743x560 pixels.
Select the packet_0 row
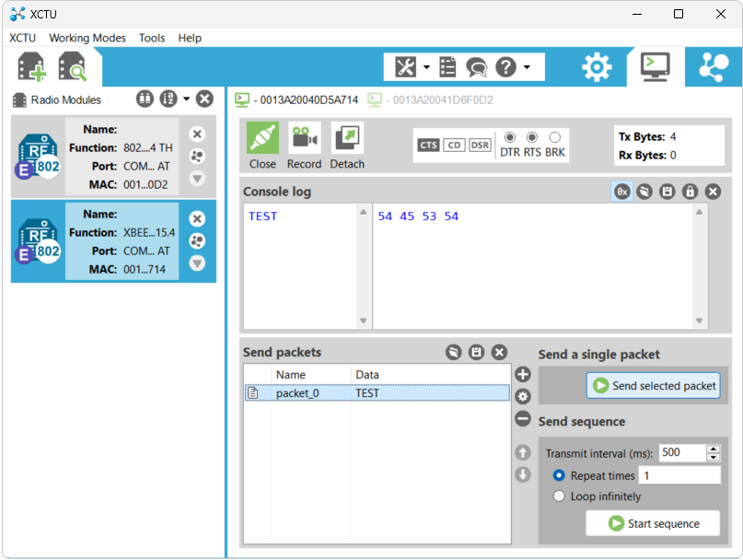coord(377,393)
